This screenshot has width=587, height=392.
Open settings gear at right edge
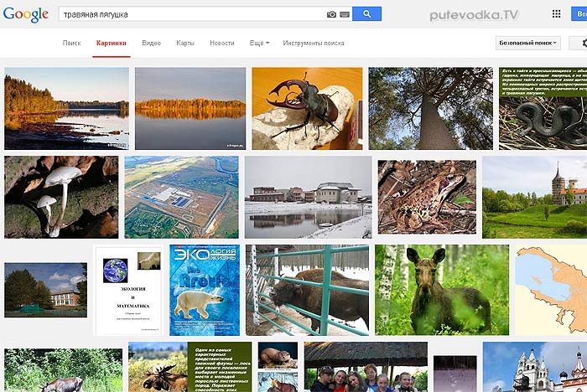click(x=583, y=43)
